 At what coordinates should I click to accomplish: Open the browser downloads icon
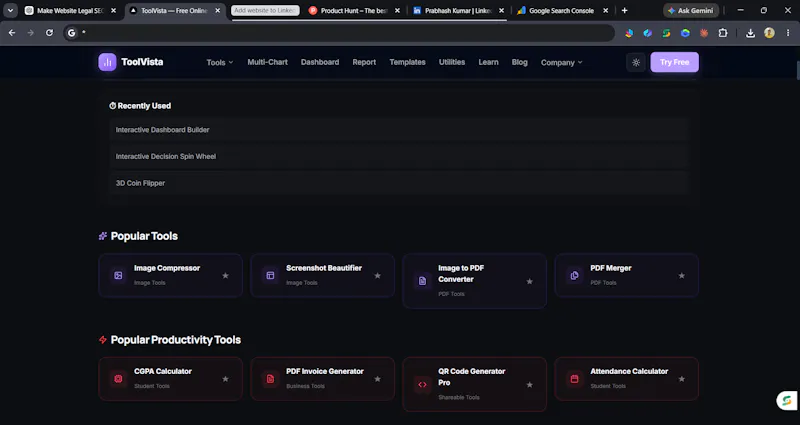751,33
